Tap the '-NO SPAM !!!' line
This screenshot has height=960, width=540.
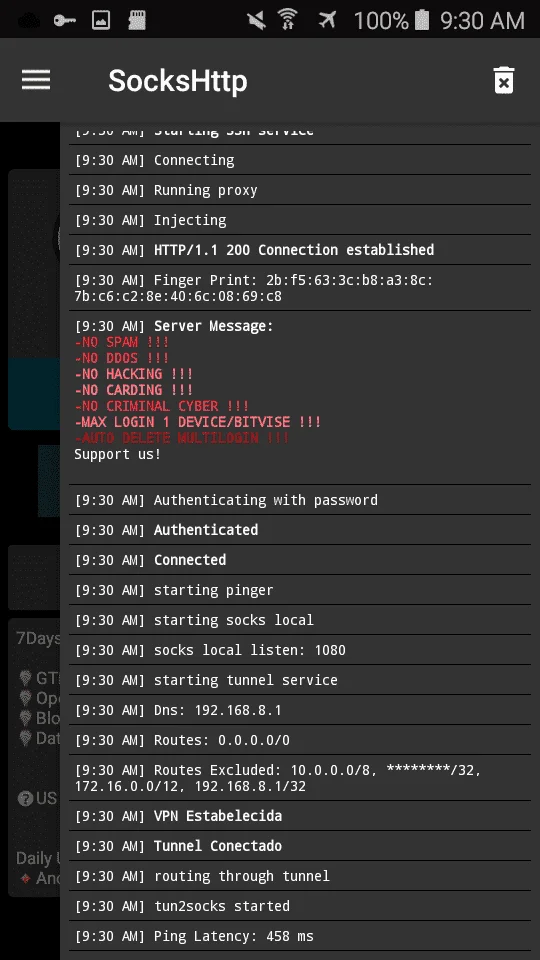[121, 342]
